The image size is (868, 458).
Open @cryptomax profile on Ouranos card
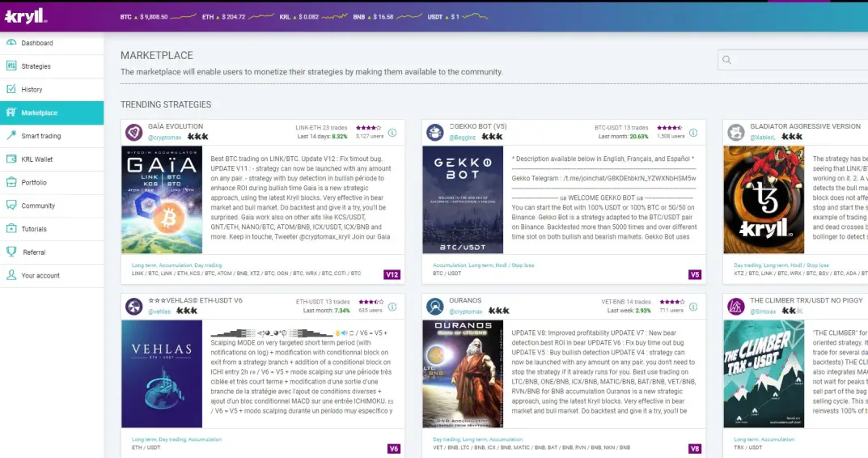(x=466, y=312)
